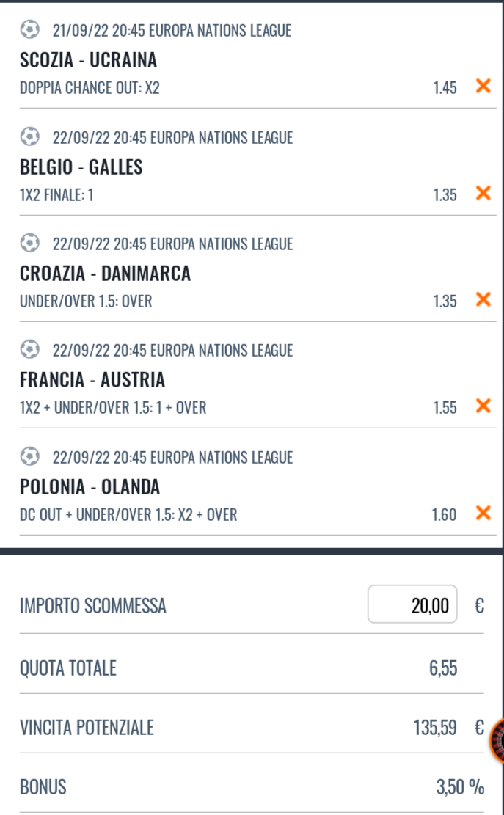Screen dimensions: 504x815
Task: Edit the Importo Scommessa amount field
Action: (x=412, y=604)
